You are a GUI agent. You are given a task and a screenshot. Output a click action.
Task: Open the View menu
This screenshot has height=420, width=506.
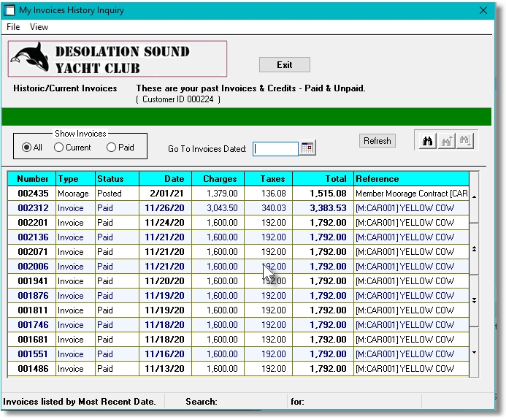pyautogui.click(x=39, y=27)
